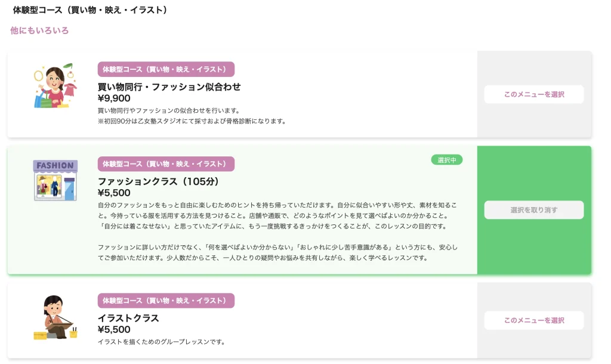Click the 選択中 status badge
Screen dimensions: 611x364
coord(446,160)
